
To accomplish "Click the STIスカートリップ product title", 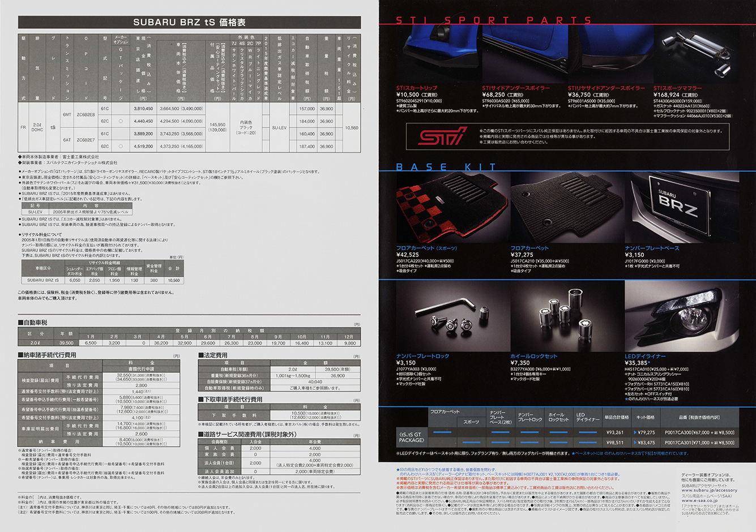I will pyautogui.click(x=416, y=88).
